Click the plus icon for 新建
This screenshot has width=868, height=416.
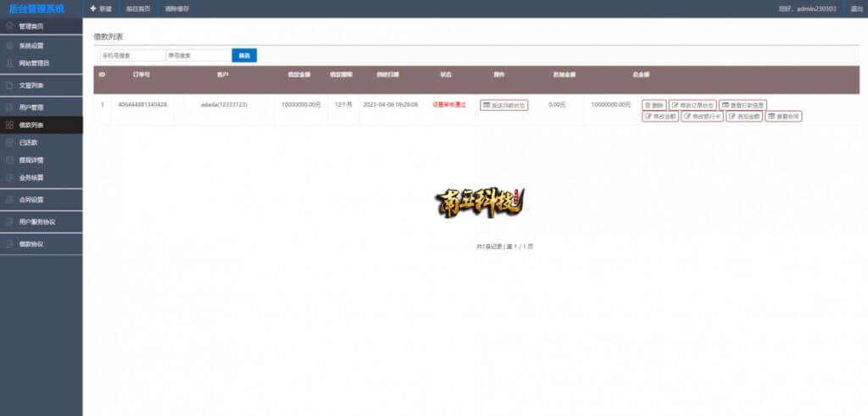click(x=93, y=8)
